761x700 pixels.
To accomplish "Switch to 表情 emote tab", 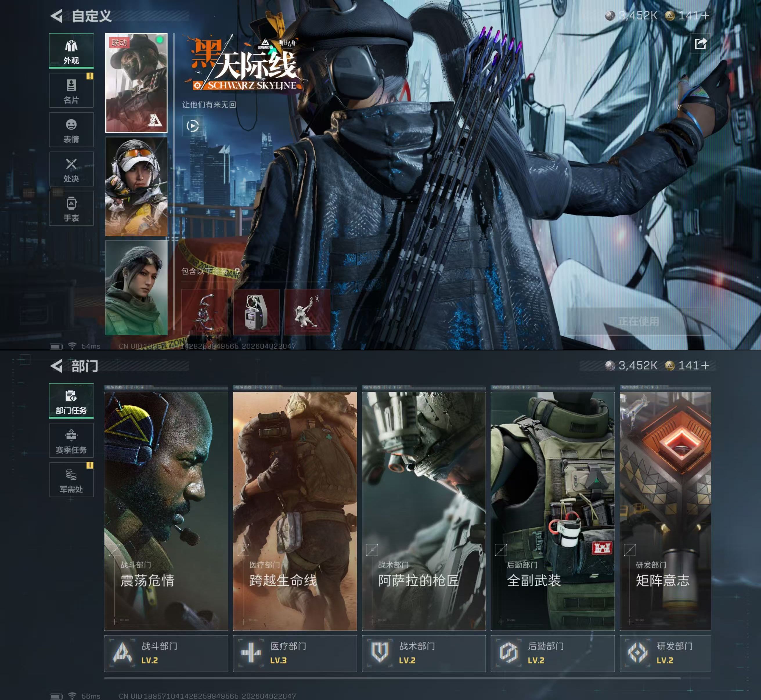I will [71, 130].
